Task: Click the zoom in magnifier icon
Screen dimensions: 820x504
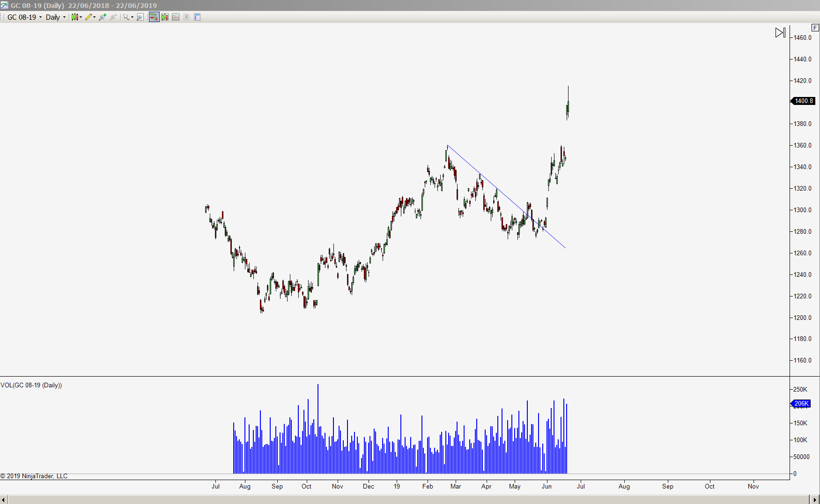Action: click(x=103, y=17)
